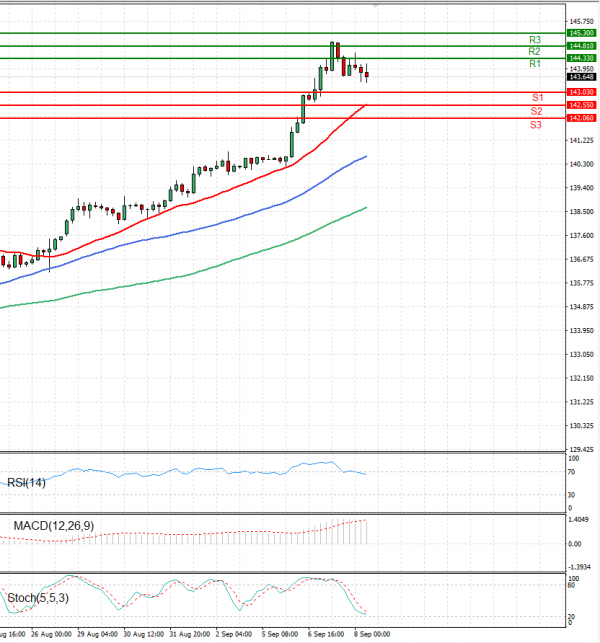Viewport: 600px width, 643px height.
Task: Click the 26 Aug 00:00 time label
Action: [x=51, y=634]
